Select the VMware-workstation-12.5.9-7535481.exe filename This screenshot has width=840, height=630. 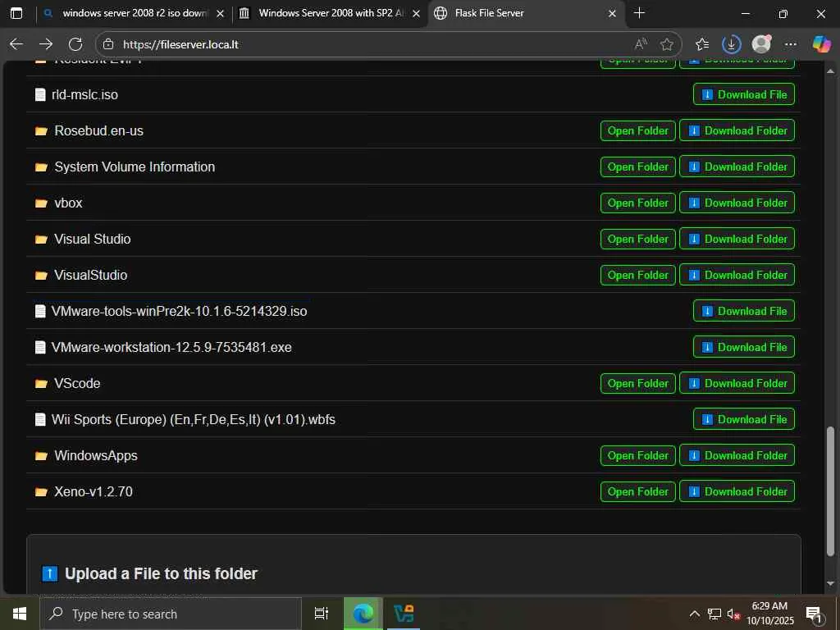[x=171, y=347]
